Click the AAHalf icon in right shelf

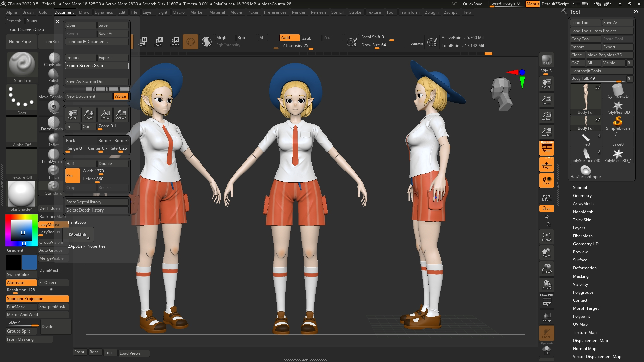pyautogui.click(x=546, y=132)
